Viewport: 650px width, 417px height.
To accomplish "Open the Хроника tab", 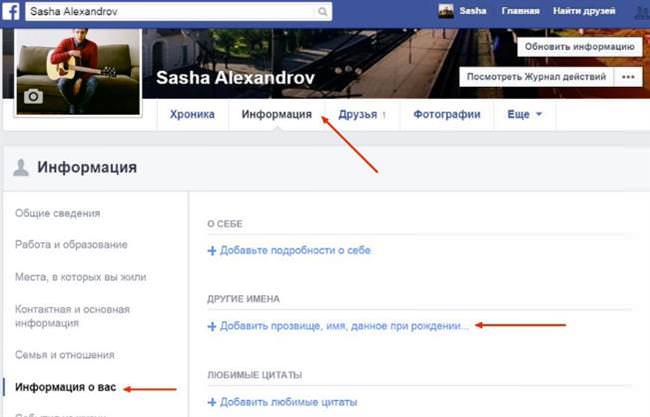I will click(x=192, y=114).
